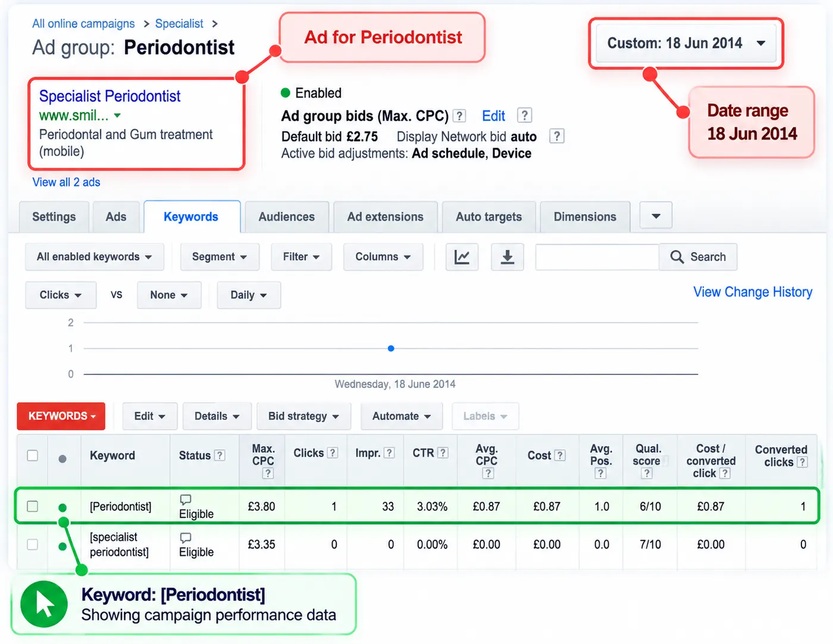This screenshot has width=833, height=644.
Task: Click the Status column help icon
Action: 220,455
